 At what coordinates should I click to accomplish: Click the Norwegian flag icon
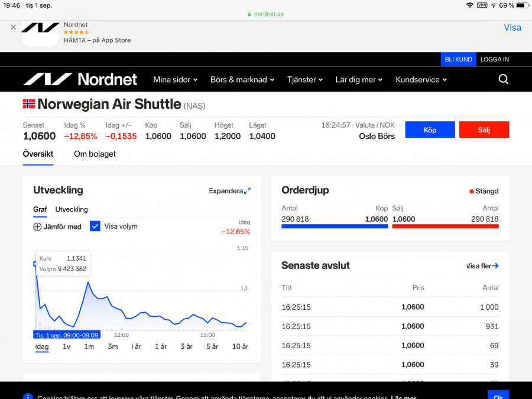pos(29,104)
